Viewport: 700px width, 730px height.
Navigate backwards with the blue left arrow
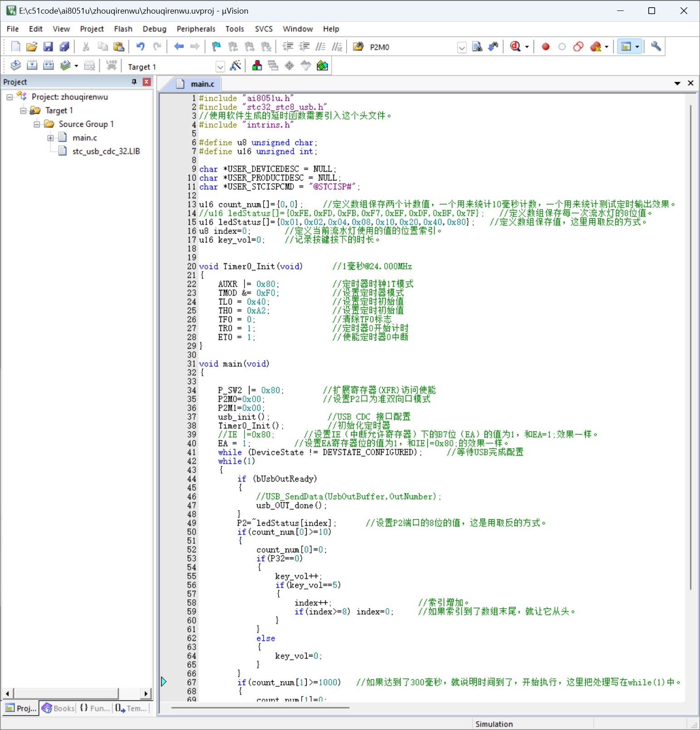point(179,47)
